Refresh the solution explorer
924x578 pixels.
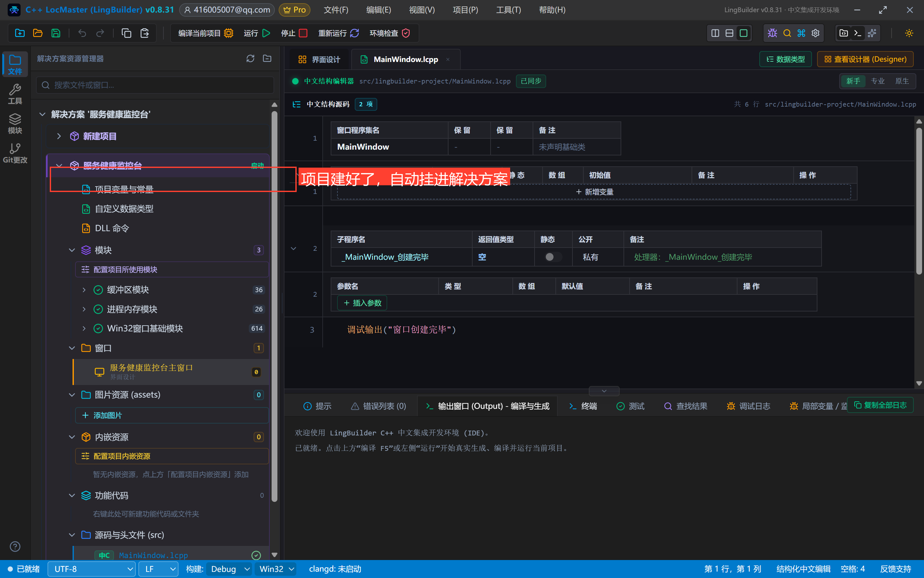point(250,58)
